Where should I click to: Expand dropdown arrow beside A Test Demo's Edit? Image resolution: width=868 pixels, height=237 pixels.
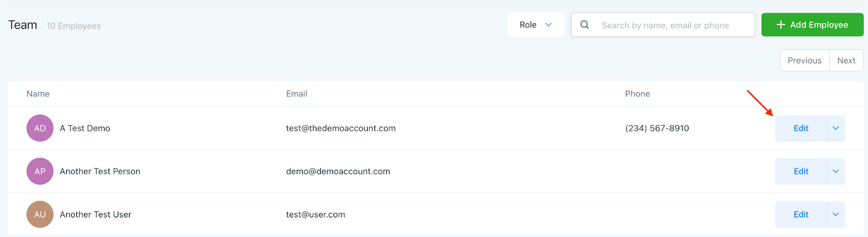[835, 129]
